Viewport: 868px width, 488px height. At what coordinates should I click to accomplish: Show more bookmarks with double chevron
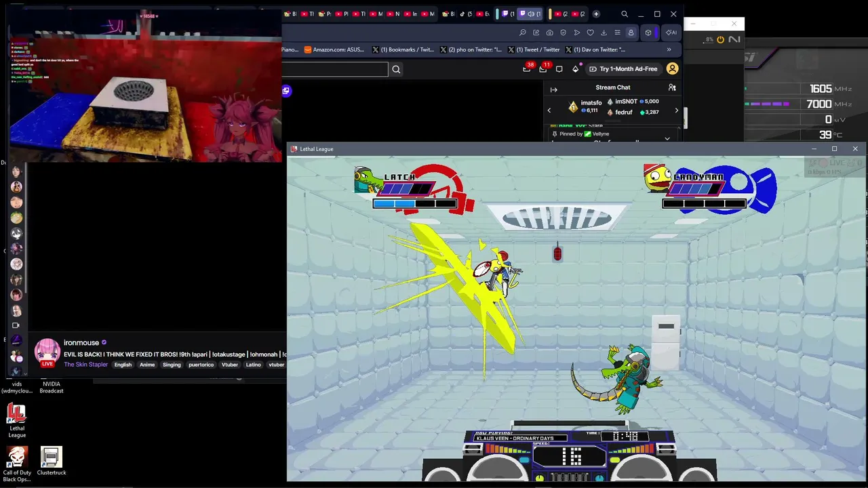tap(669, 49)
